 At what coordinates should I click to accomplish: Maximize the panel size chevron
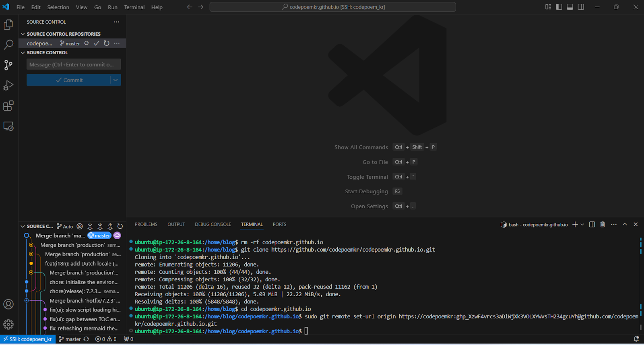click(x=625, y=224)
